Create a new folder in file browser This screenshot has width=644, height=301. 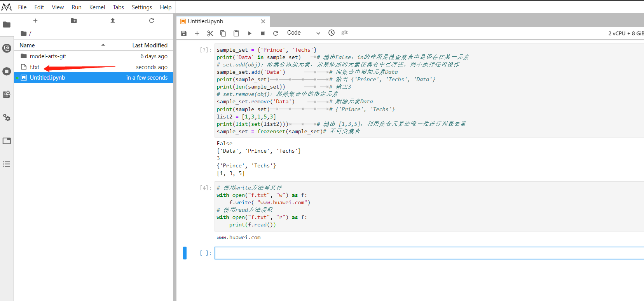pos(74,21)
